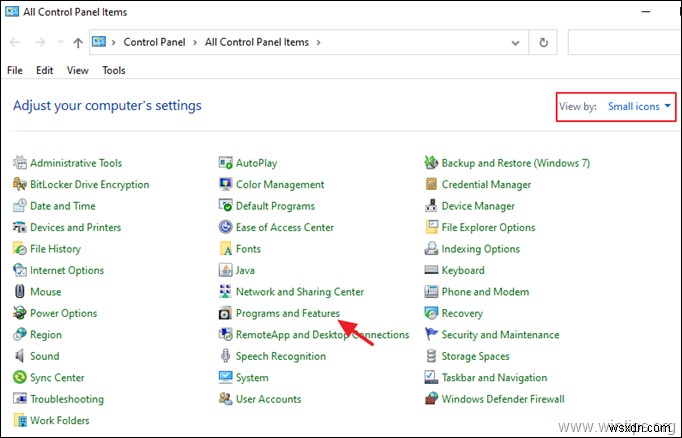Screen dimensions: 682x438
Task: Expand the address bar history dropdown arrow
Action: pos(516,43)
